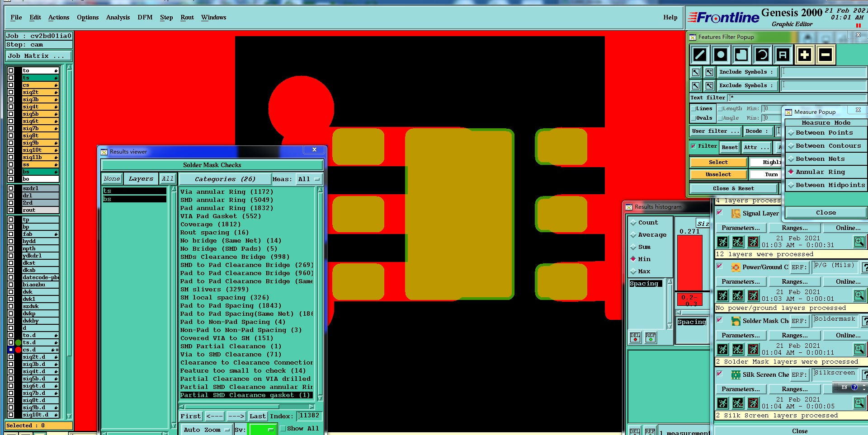The height and width of the screenshot is (435, 868).
Task: Open the Meas All dropdown
Action: coord(309,179)
